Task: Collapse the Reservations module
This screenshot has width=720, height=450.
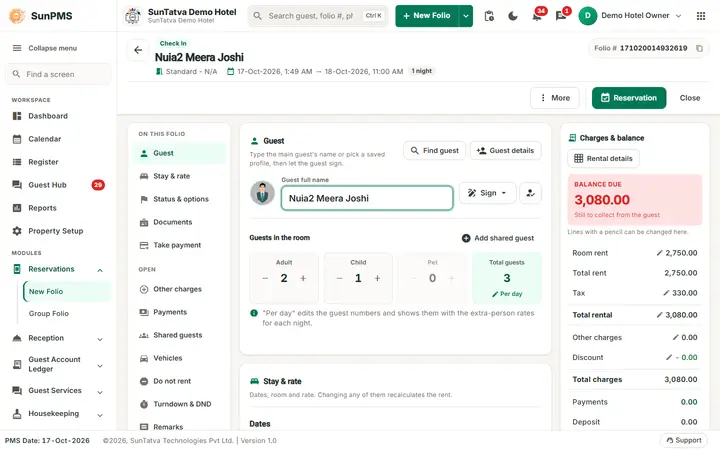Action: pos(100,270)
